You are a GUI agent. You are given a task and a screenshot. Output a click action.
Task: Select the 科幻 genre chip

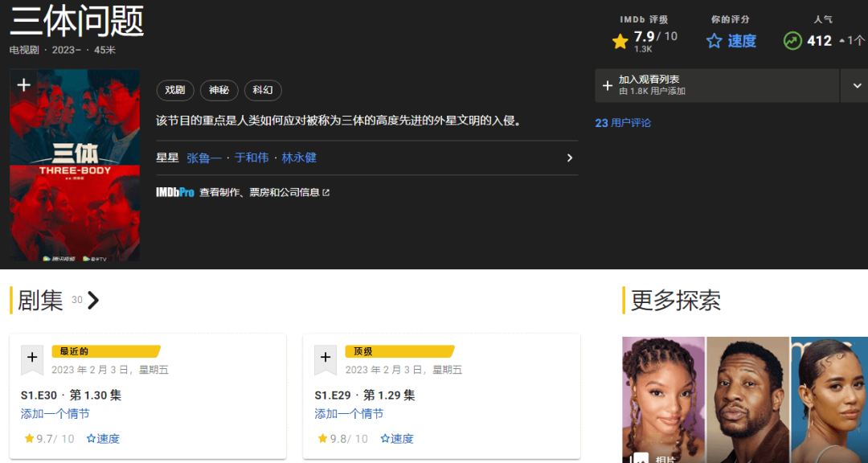tap(262, 90)
